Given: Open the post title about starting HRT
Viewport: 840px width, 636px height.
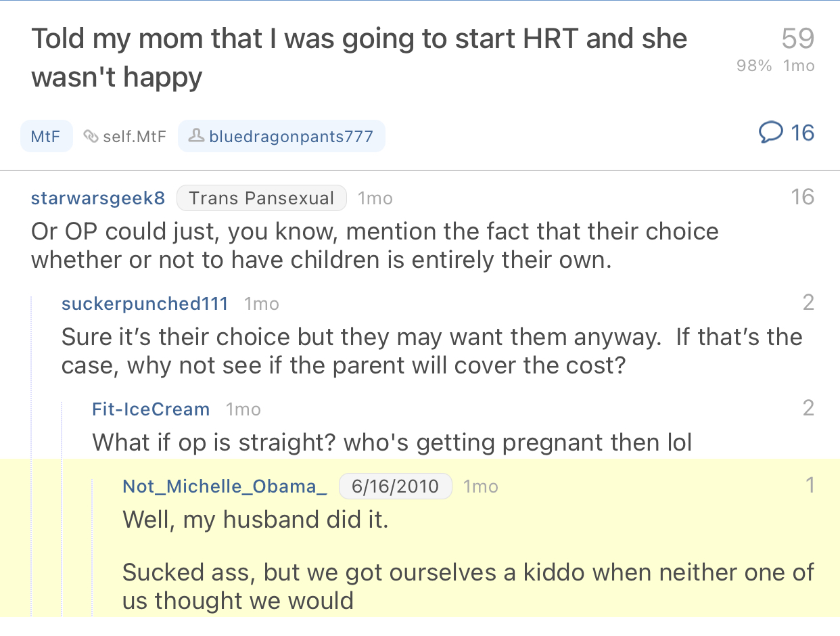Looking at the screenshot, I should pos(358,58).
